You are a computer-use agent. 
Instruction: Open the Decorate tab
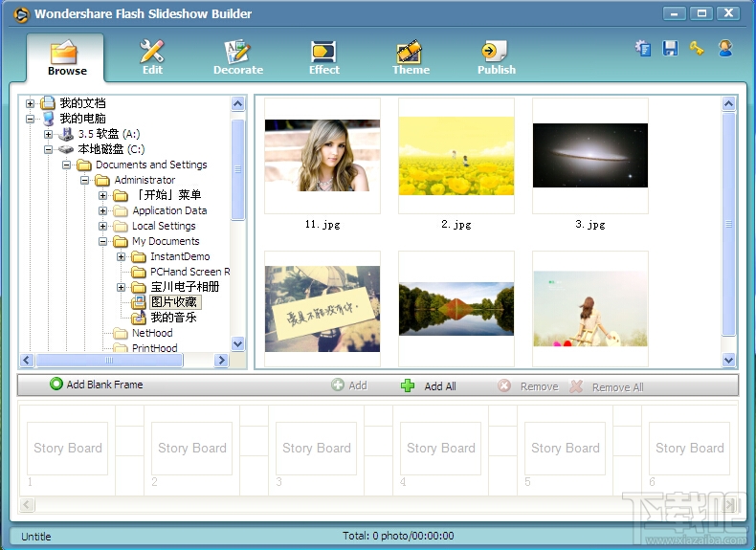[x=238, y=57]
